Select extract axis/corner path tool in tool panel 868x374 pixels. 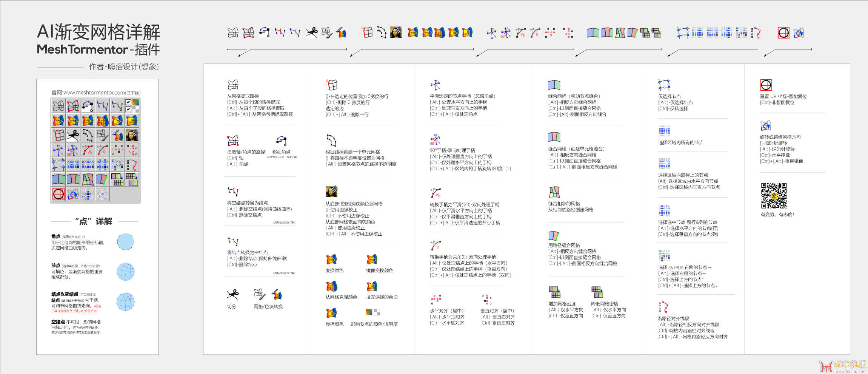point(73,106)
